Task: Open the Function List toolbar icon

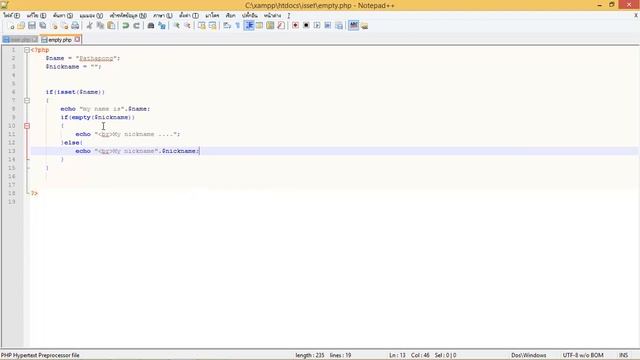Action: tap(281, 26)
